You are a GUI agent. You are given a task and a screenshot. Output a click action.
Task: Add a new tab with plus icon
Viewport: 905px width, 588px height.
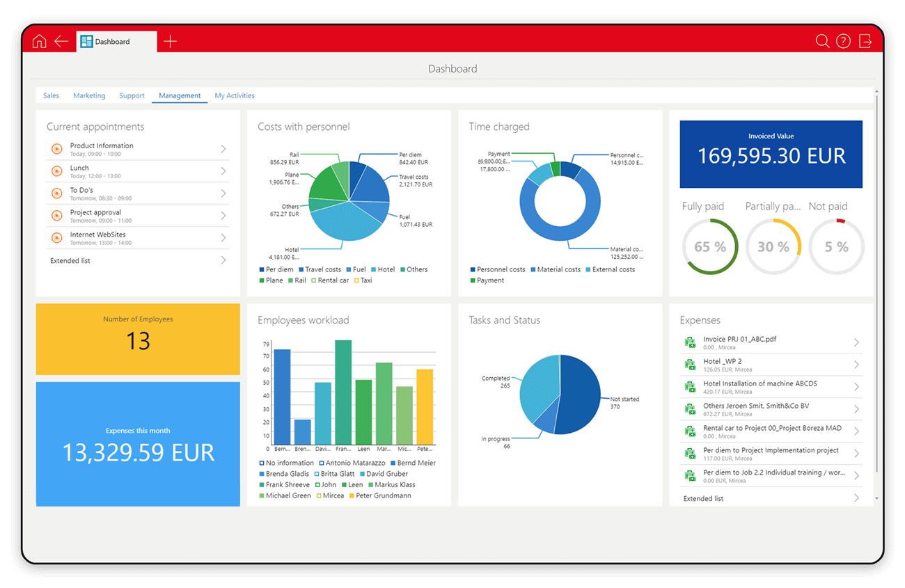[170, 42]
